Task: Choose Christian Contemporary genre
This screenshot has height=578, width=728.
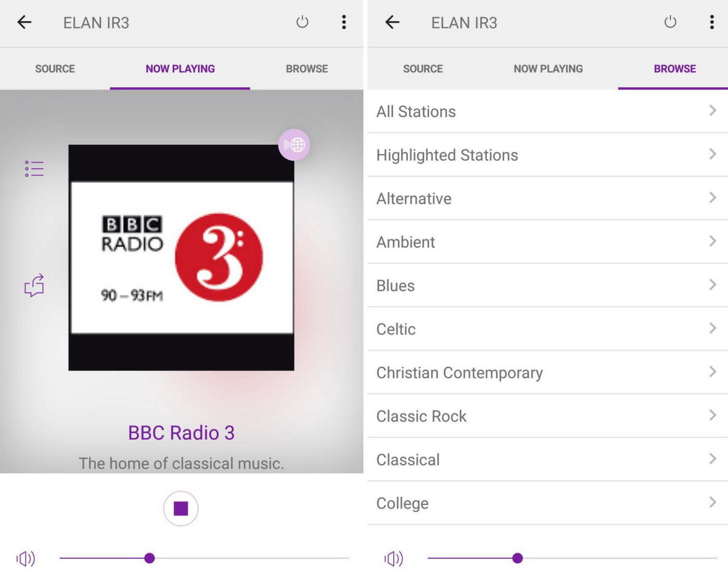Action: click(548, 373)
